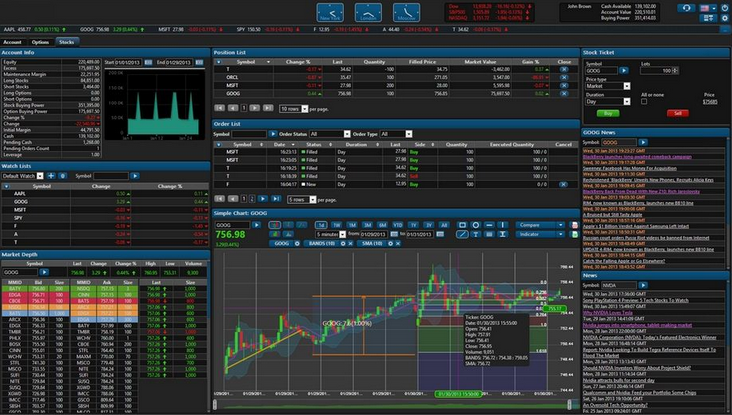Click the power logout icon
The height and width of the screenshot is (415, 732).
coord(725,8)
